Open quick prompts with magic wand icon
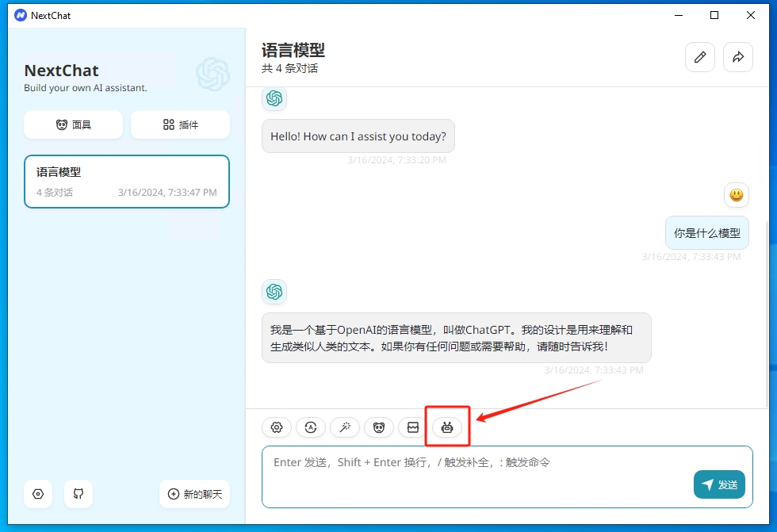 point(345,427)
